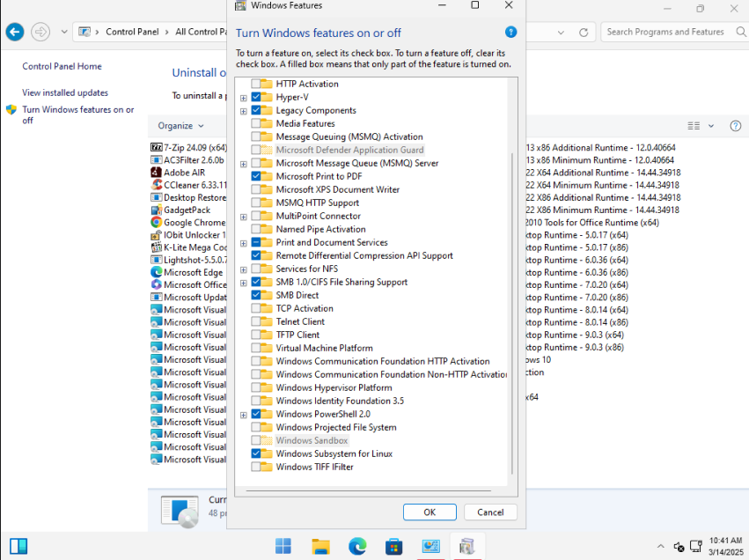
Task: Cancel the Windows Features dialog
Action: tap(490, 512)
